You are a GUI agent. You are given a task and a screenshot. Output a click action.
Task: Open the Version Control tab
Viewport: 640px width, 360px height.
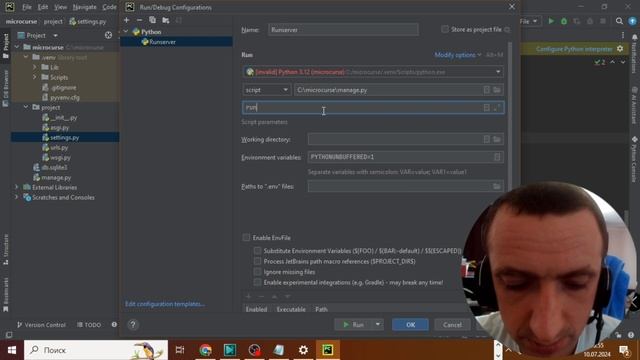click(41, 325)
